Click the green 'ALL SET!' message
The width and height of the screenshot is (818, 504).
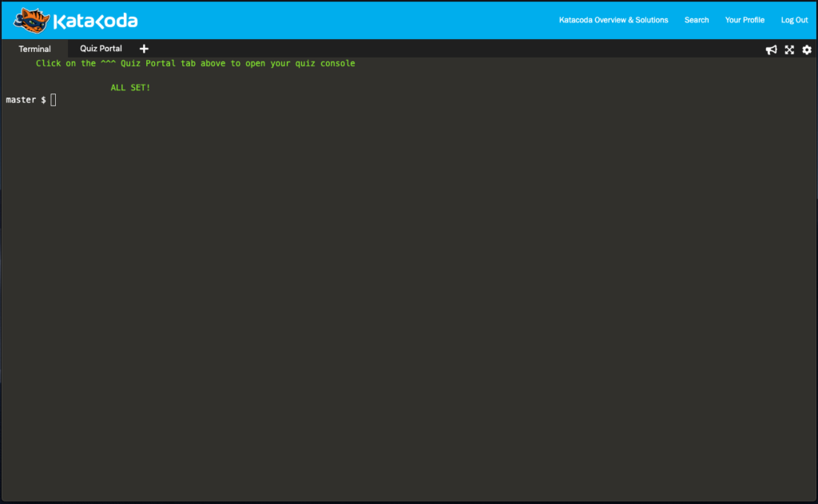tap(130, 88)
